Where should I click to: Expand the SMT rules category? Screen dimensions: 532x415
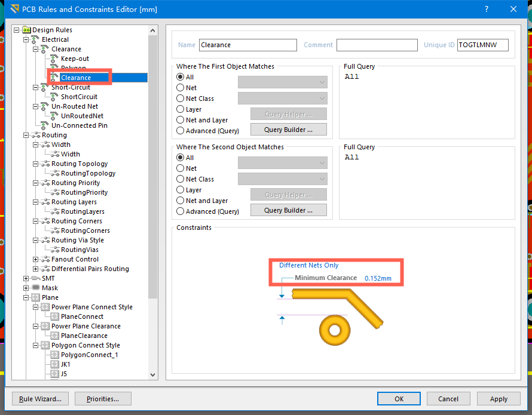[x=26, y=278]
